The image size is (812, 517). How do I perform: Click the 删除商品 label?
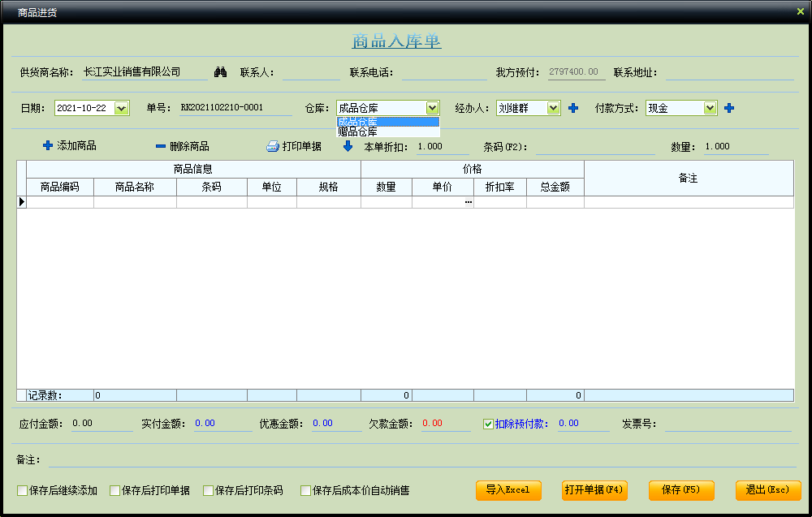[x=189, y=146]
